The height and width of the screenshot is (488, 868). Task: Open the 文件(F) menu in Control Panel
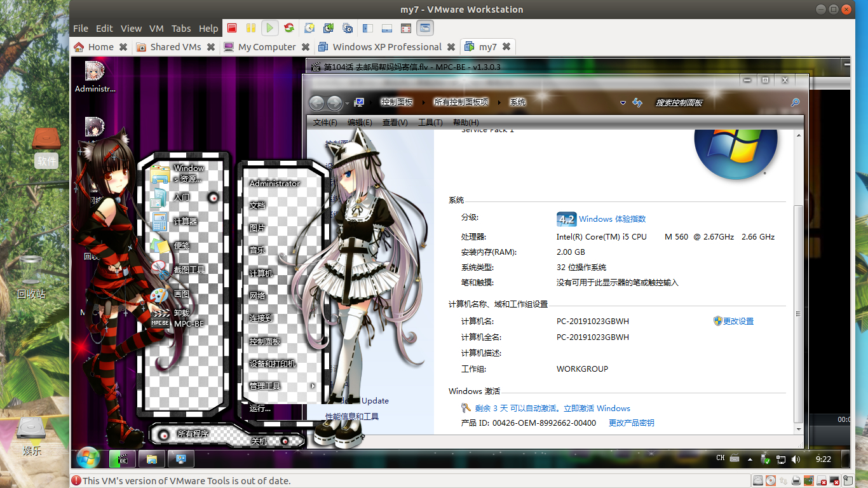coord(325,122)
